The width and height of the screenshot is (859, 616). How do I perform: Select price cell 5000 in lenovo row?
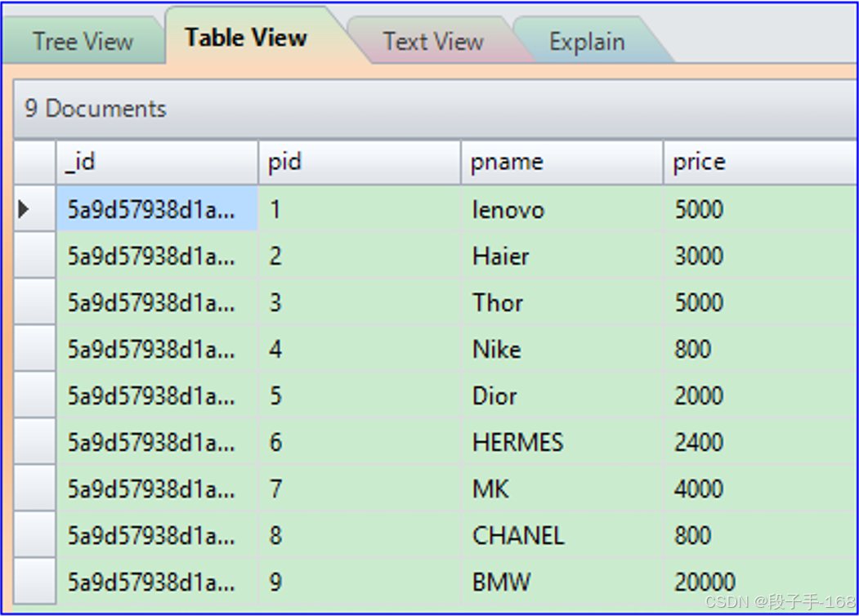coord(761,208)
